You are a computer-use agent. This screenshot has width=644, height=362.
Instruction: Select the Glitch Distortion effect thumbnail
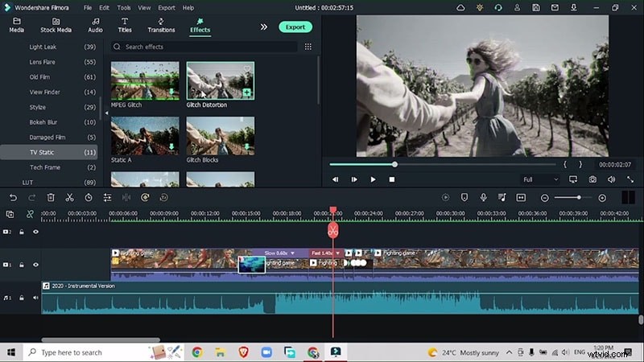coord(220,80)
